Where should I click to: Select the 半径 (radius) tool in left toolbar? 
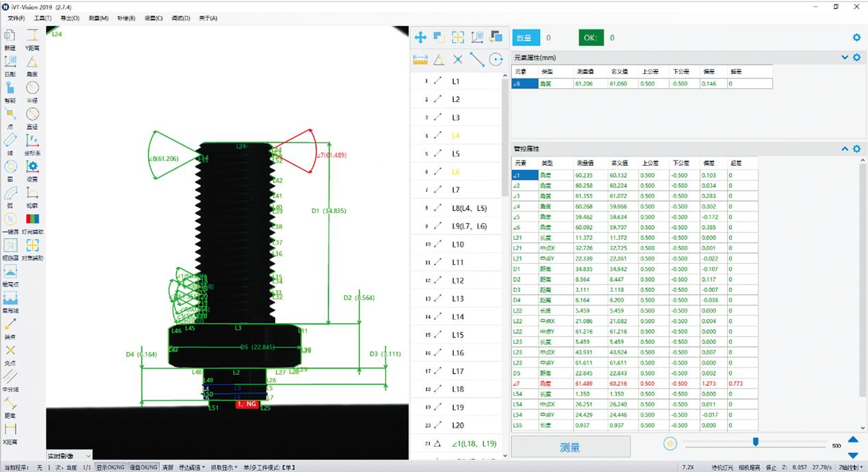pos(32,90)
